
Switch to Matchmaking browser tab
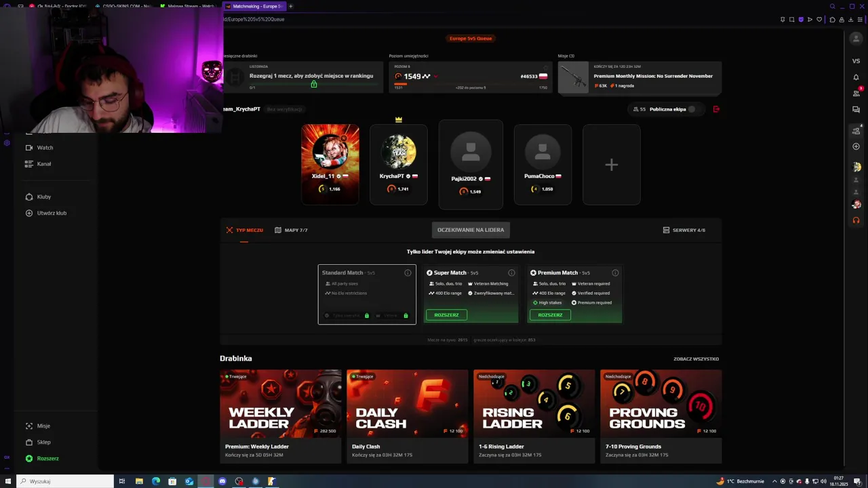pyautogui.click(x=253, y=6)
